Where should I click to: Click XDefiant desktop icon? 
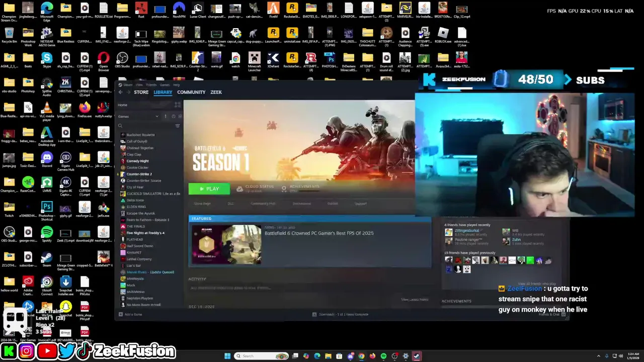(x=273, y=60)
